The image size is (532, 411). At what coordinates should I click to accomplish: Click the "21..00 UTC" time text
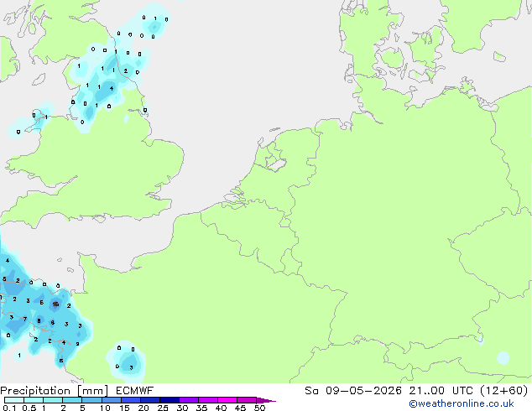click(x=441, y=391)
